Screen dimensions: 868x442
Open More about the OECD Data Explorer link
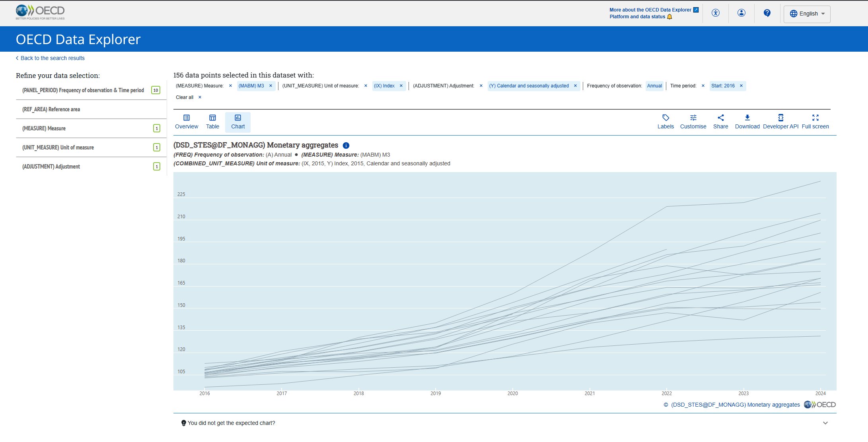650,10
